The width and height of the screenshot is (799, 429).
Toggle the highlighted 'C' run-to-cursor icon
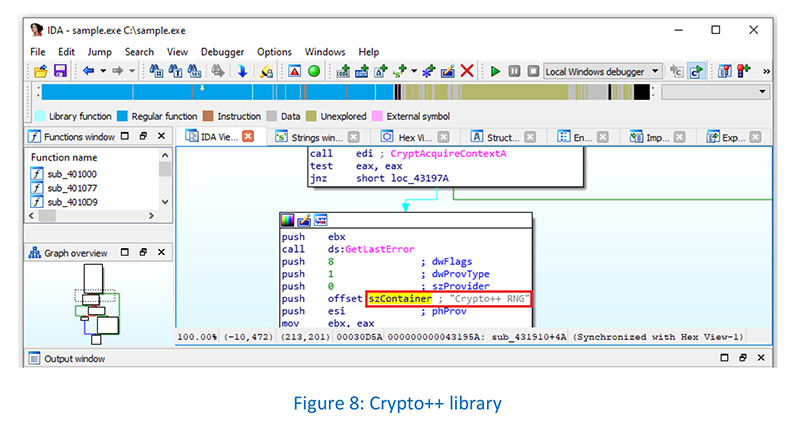pos(696,71)
